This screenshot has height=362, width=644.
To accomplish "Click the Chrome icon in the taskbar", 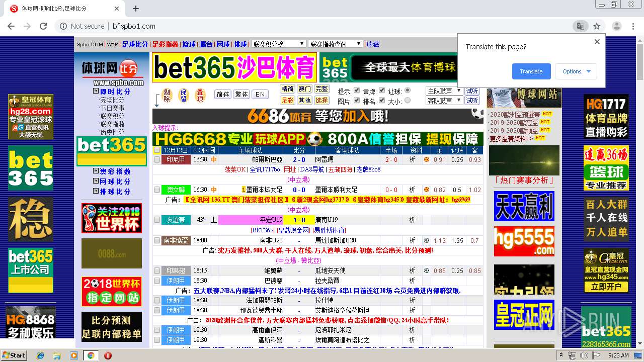I will 91,355.
